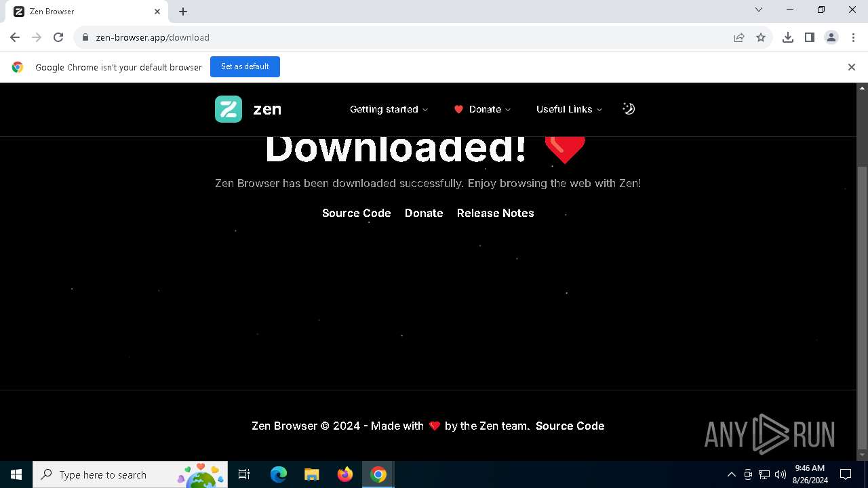868x488 pixels.
Task: Launch Firefox from the taskbar
Action: point(345,474)
